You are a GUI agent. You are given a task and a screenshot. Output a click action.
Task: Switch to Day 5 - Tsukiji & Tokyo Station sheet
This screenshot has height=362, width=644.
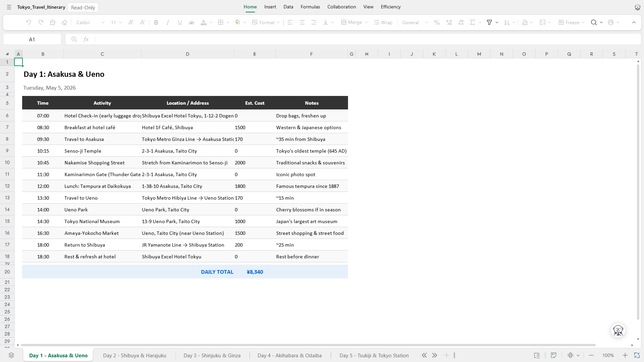click(374, 355)
